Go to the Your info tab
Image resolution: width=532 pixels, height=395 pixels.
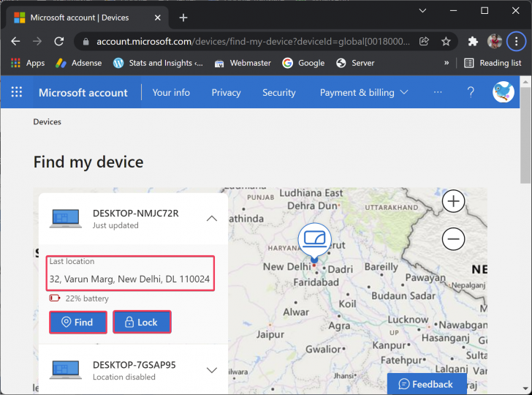pos(171,93)
